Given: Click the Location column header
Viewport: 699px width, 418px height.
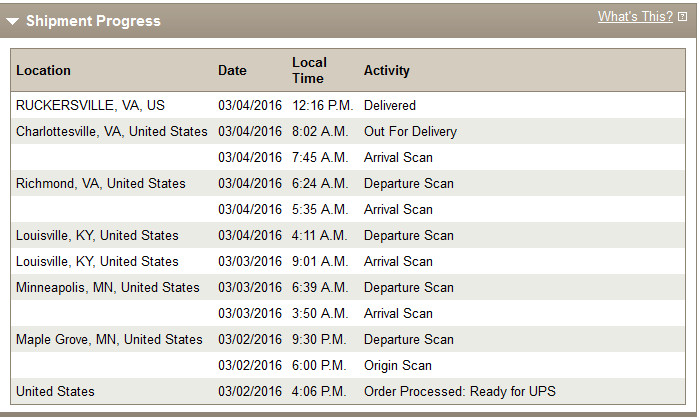Looking at the screenshot, I should (x=43, y=70).
